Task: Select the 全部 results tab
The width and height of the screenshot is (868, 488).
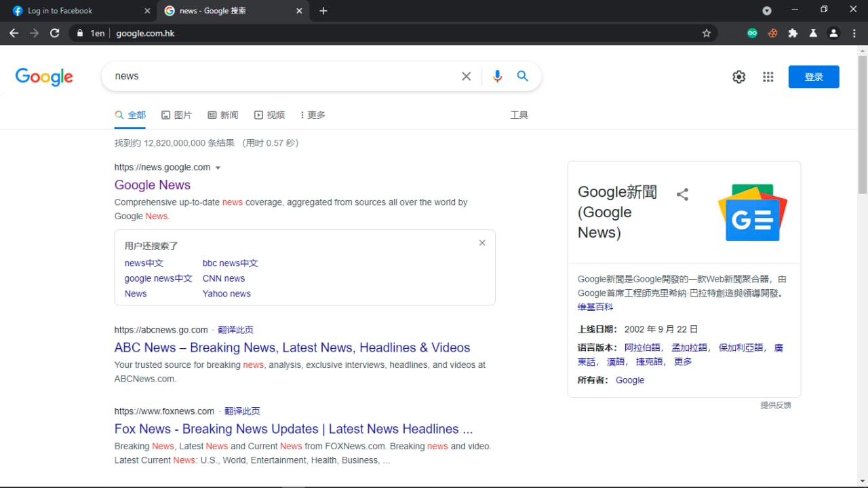Action: point(130,115)
